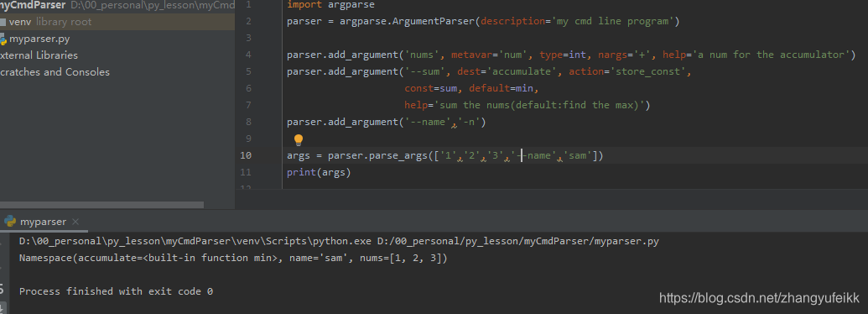Place cursor on 'import argparse' line
Screen dimensions: 868x314
click(x=330, y=5)
